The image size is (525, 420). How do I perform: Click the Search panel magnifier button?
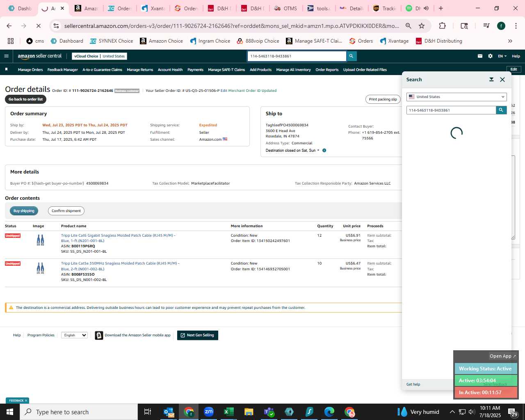tap(501, 110)
